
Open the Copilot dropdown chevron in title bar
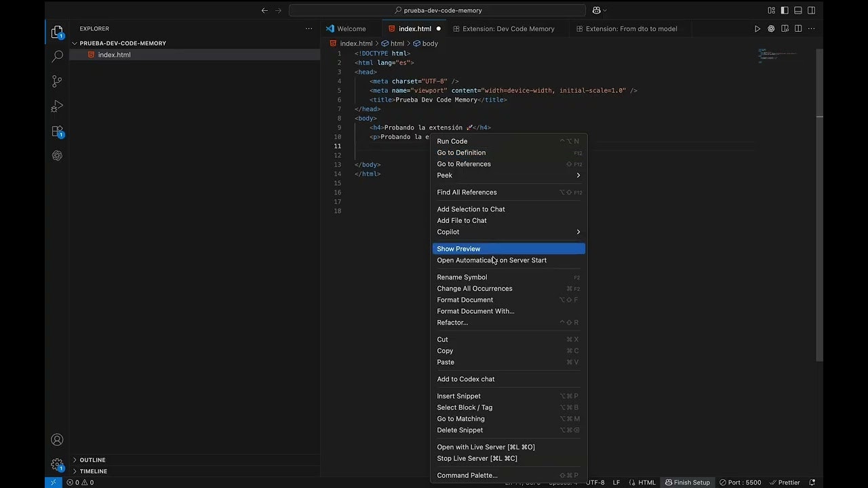point(605,10)
